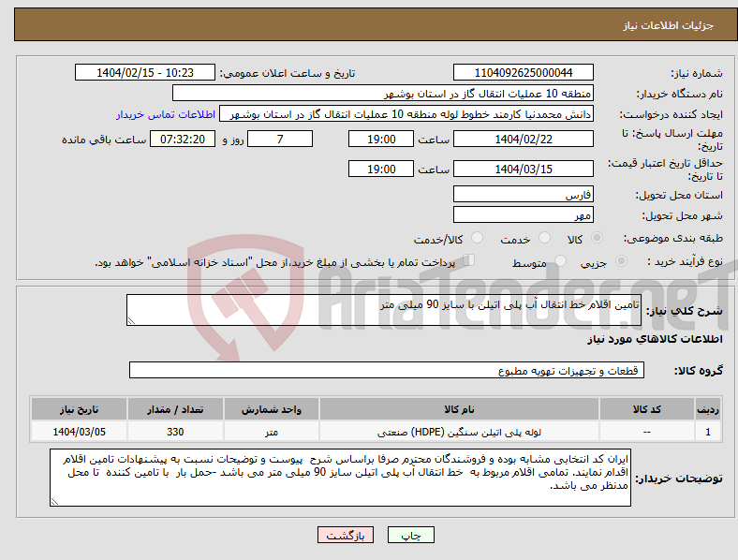Image resolution: width=738 pixels, height=560 pixels.
Task: Click the جزئیات اطلاعات نیاز header title
Action: [669, 25]
